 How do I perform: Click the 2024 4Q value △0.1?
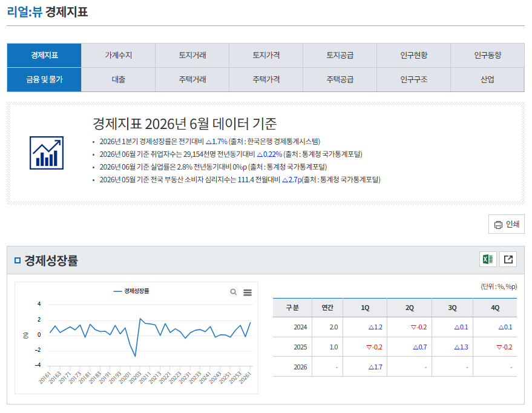coord(505,327)
